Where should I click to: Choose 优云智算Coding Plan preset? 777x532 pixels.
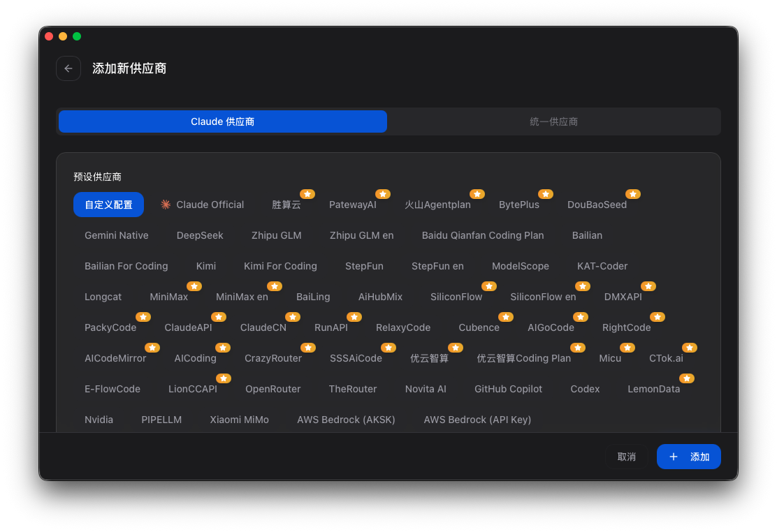pos(524,358)
